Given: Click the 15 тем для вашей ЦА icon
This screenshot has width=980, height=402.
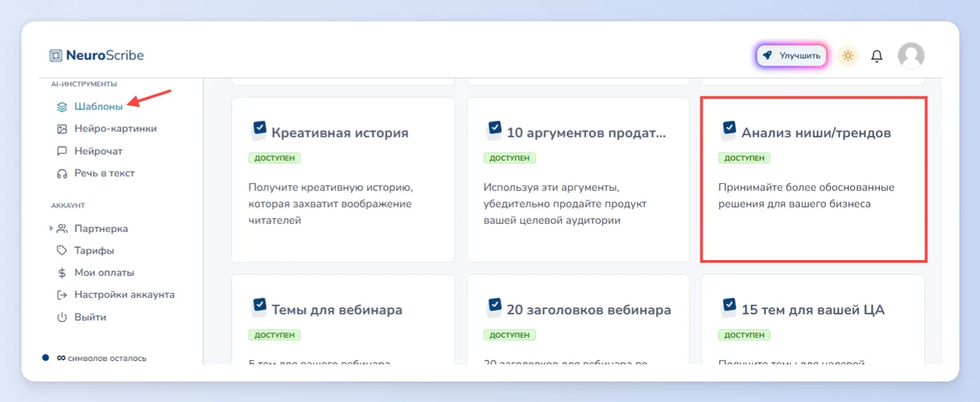Looking at the screenshot, I should pyautogui.click(x=729, y=308).
